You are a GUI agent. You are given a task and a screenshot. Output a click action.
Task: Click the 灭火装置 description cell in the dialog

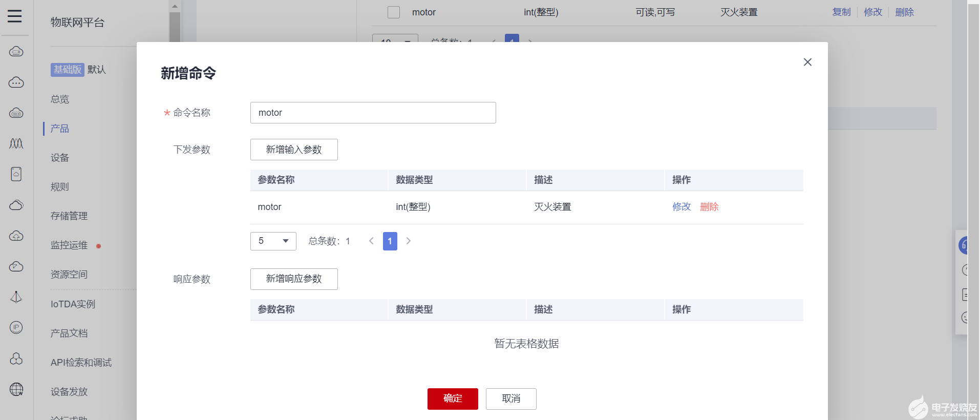pos(552,207)
